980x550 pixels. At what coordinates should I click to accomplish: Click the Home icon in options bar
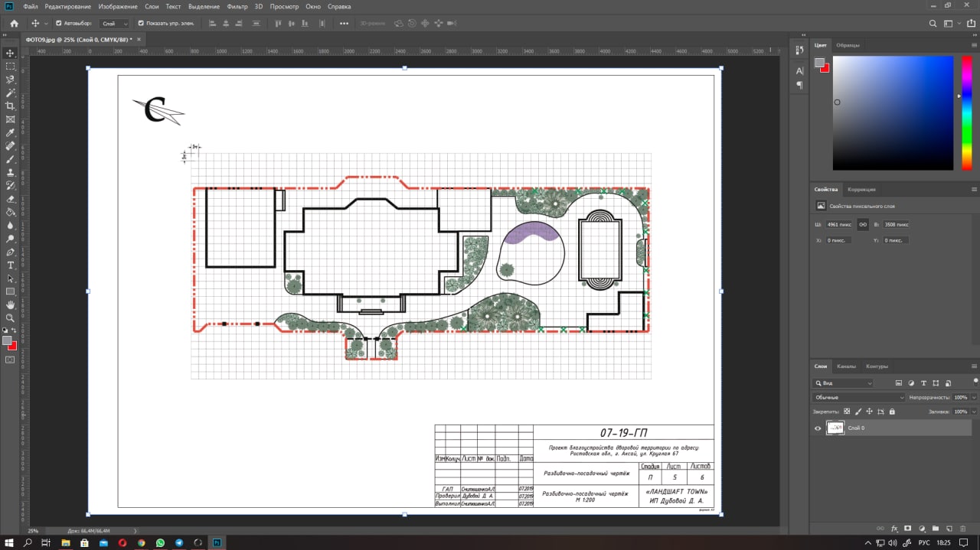[x=14, y=24]
